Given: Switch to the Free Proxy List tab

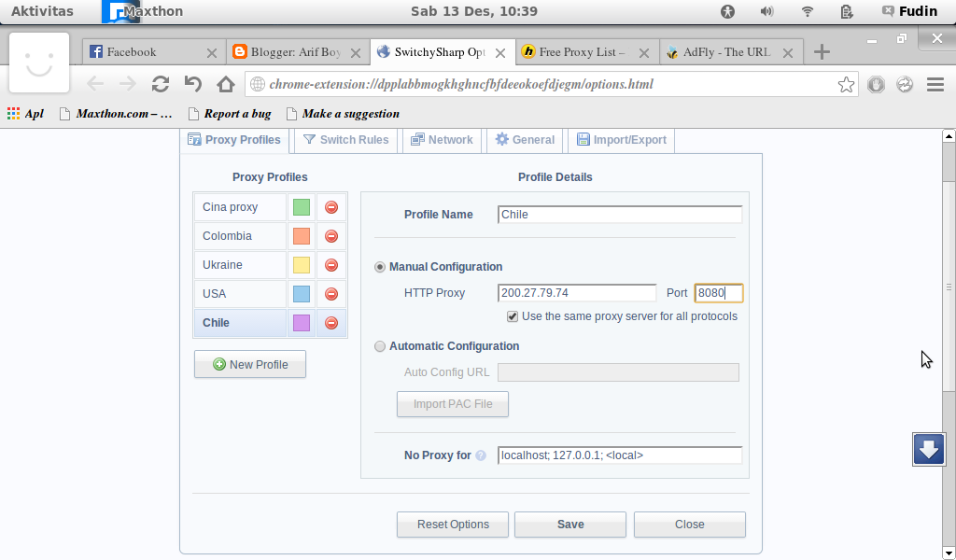Looking at the screenshot, I should (x=586, y=52).
